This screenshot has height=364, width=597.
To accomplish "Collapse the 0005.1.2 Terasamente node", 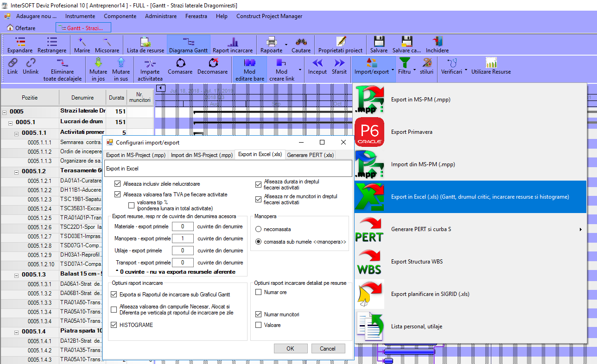I will pos(17,172).
